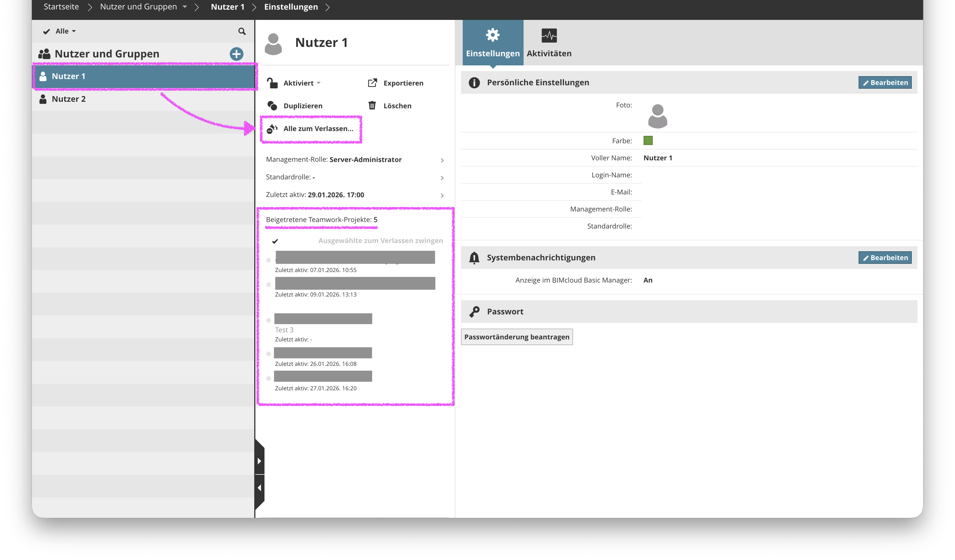Image resolution: width=955 pixels, height=560 pixels.
Task: Switch to the Einstellungen tab
Action: [493, 43]
